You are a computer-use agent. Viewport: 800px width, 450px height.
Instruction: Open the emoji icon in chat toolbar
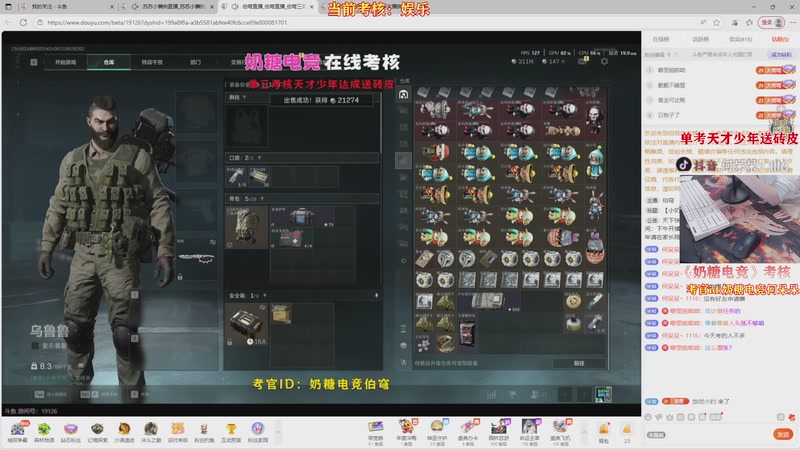point(648,417)
